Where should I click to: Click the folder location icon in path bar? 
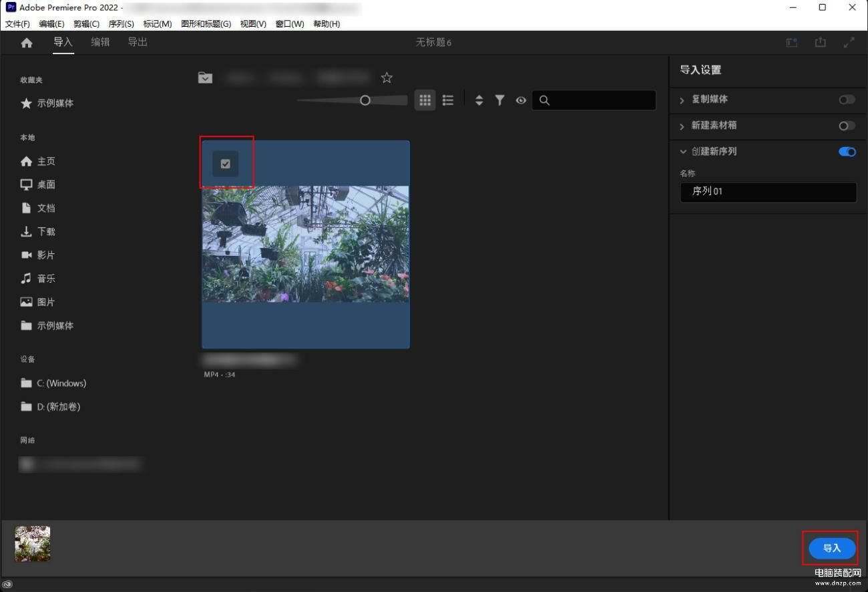tap(205, 78)
